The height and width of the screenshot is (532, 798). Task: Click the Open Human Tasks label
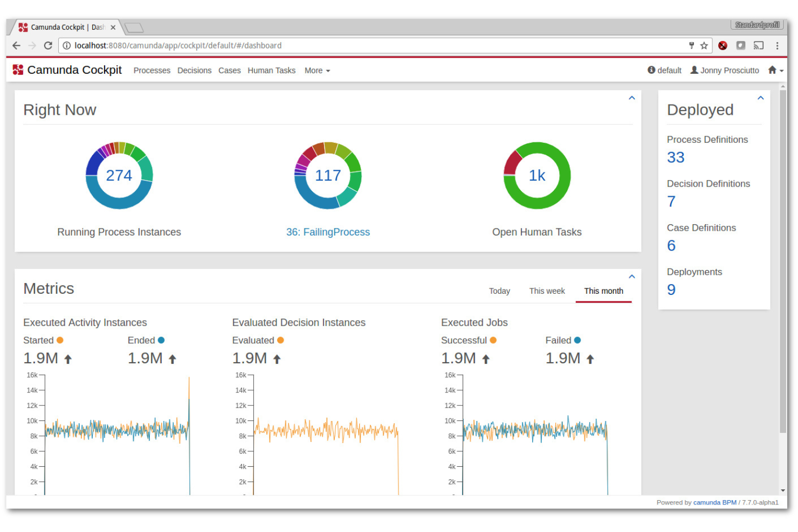coord(537,232)
